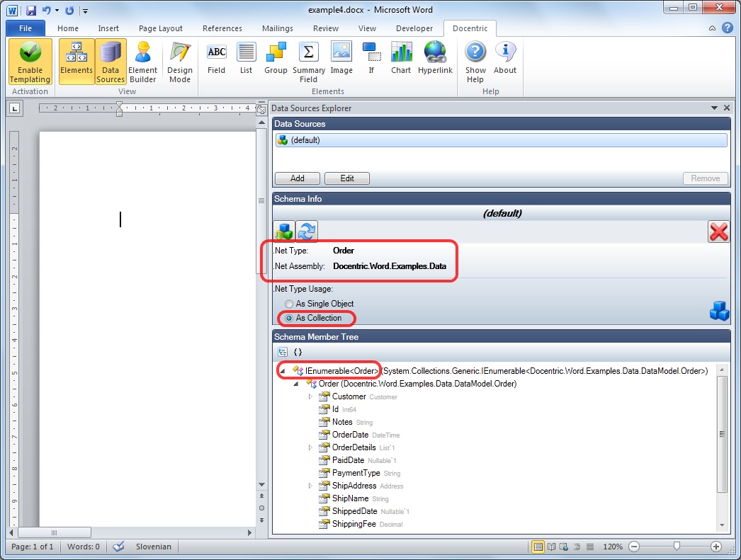Open the Insert tab
Image resolution: width=741 pixels, height=560 pixels.
pyautogui.click(x=108, y=28)
